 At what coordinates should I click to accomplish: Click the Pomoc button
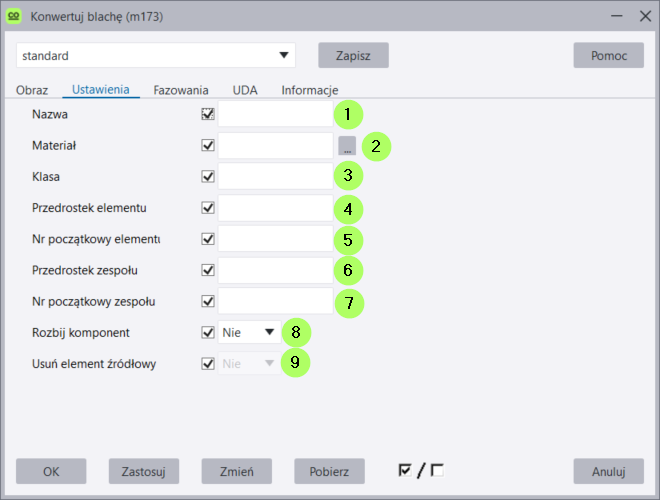click(x=608, y=55)
